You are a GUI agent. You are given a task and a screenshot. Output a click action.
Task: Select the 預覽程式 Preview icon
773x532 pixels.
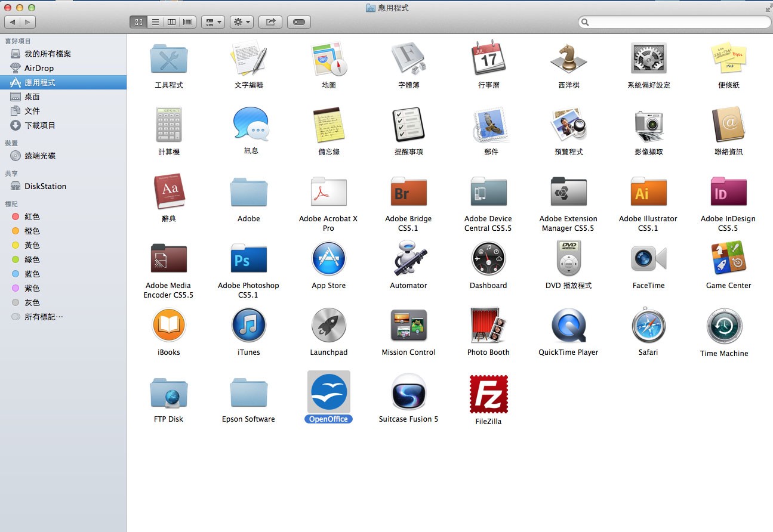569,125
